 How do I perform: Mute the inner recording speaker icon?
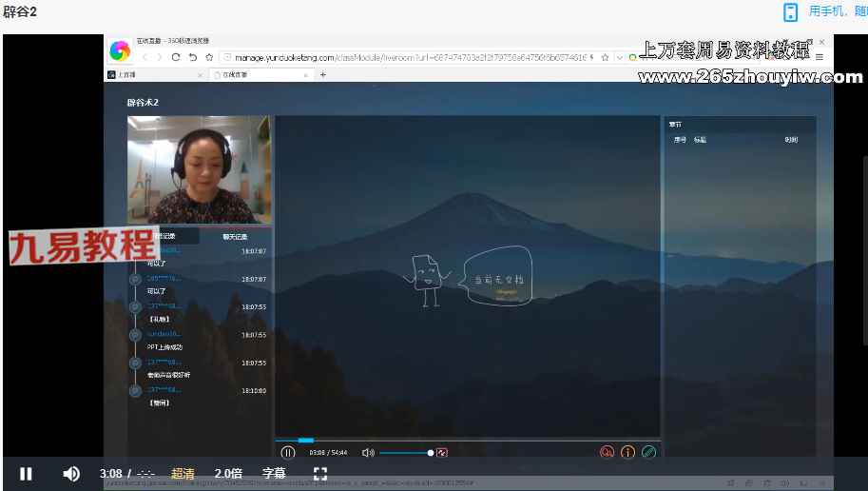[x=368, y=453]
